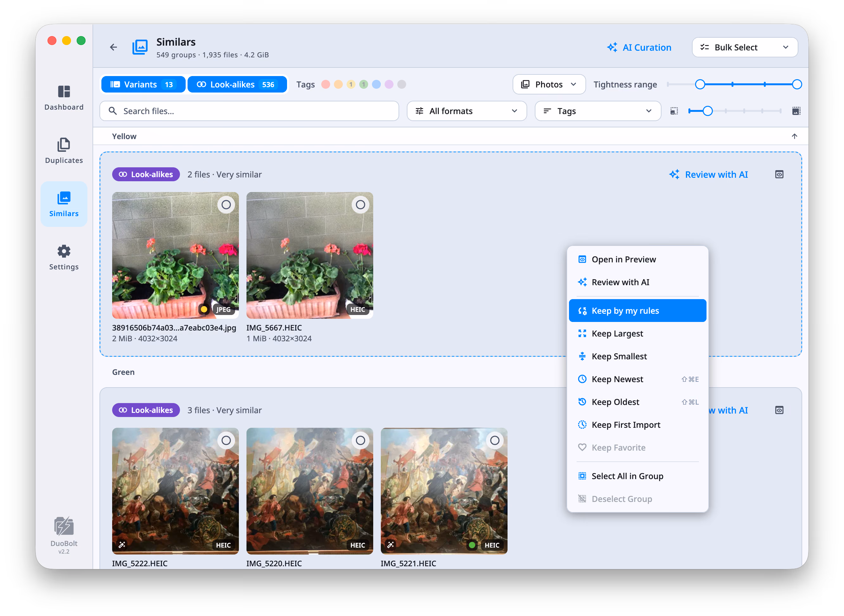Screen dimensions: 844x616
Task: Open the Tags sort dropdown
Action: pos(598,111)
